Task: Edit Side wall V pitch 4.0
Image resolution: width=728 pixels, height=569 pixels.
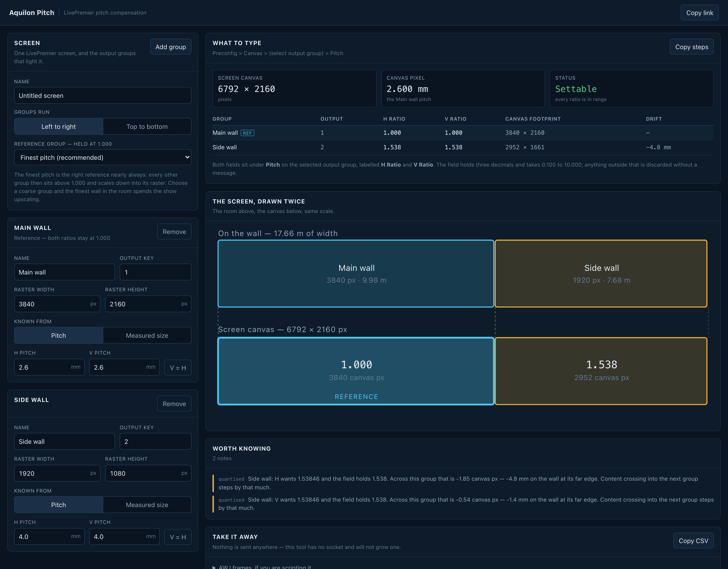Action: point(124,537)
